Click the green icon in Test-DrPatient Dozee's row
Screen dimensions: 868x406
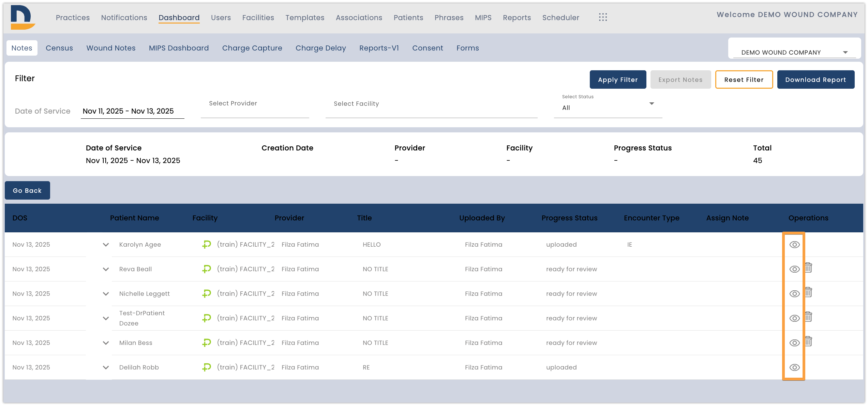207,318
